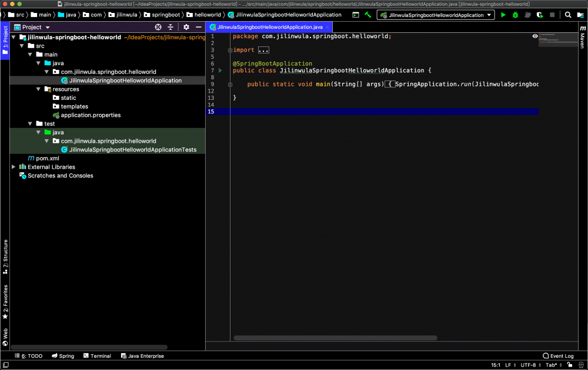Build project using the hammer icon
Image resolution: width=588 pixels, height=370 pixels.
(x=368, y=15)
